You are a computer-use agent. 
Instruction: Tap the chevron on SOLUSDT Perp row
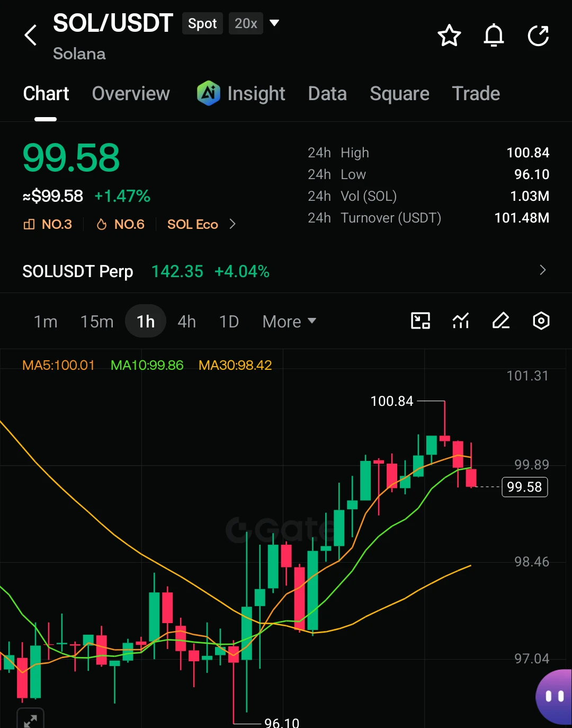click(x=542, y=270)
